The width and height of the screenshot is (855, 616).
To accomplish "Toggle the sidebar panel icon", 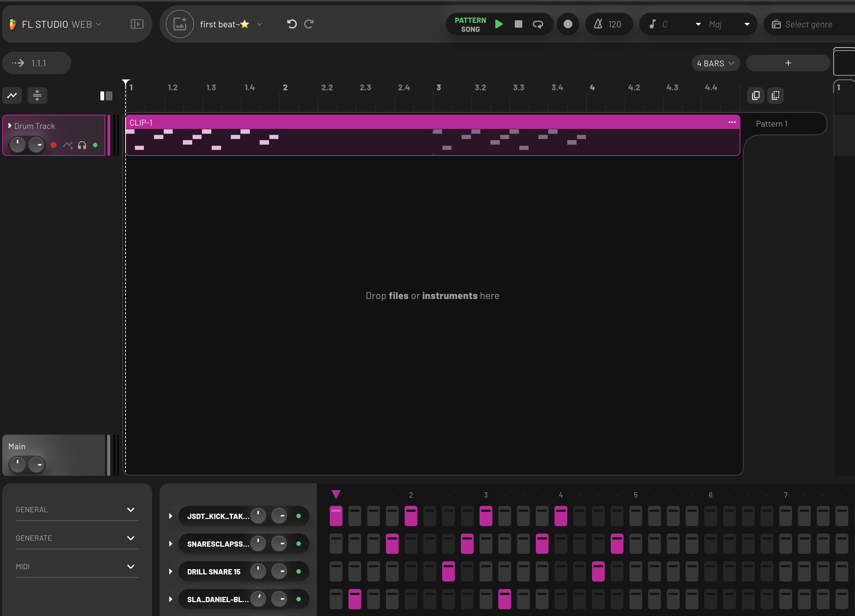I will point(137,24).
